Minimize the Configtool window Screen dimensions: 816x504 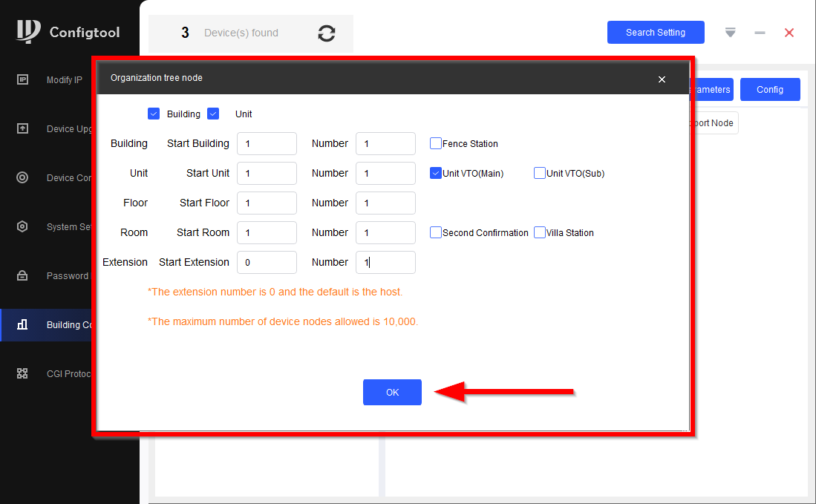[760, 33]
